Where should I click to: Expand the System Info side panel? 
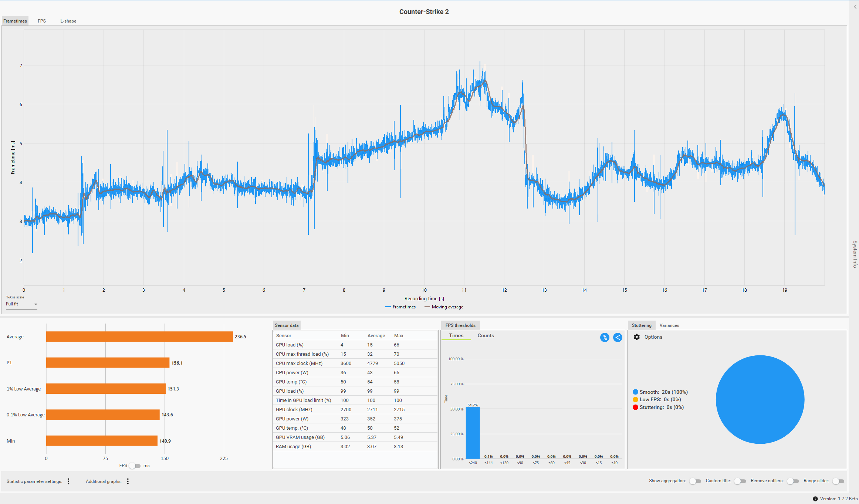point(855,254)
